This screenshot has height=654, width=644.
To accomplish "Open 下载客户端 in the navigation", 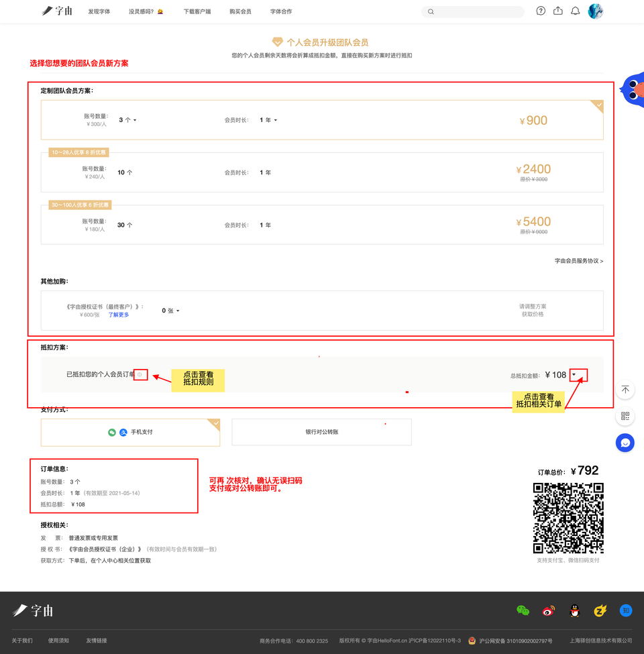I will [197, 11].
